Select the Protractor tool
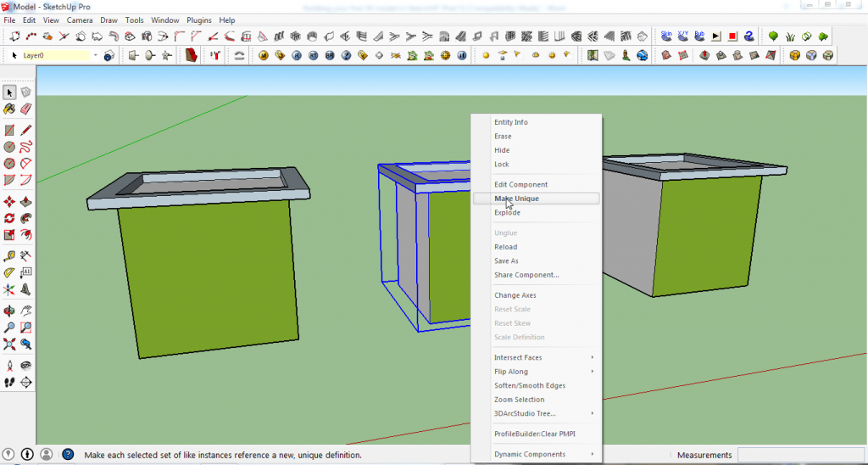This screenshot has height=465, width=868. (x=9, y=272)
